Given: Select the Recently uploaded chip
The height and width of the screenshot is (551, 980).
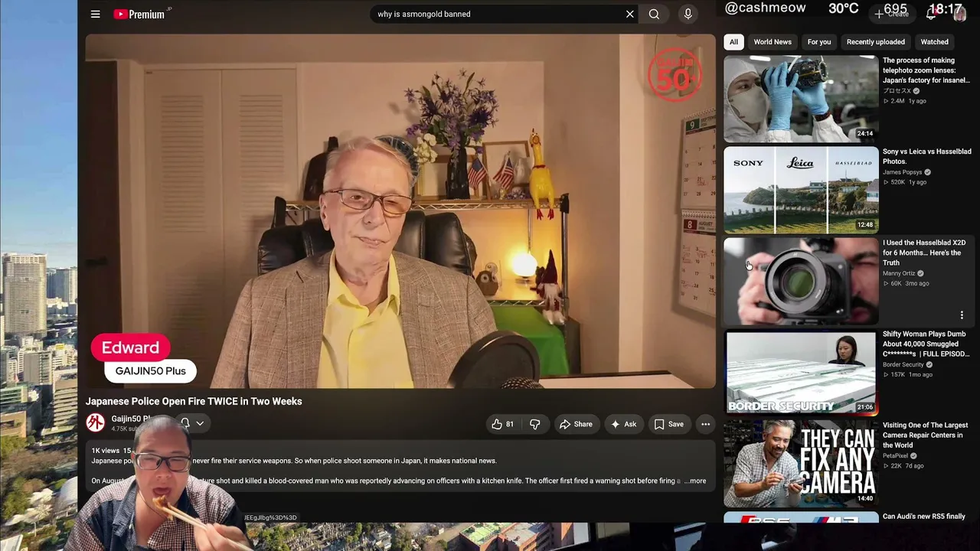Looking at the screenshot, I should click(x=876, y=42).
